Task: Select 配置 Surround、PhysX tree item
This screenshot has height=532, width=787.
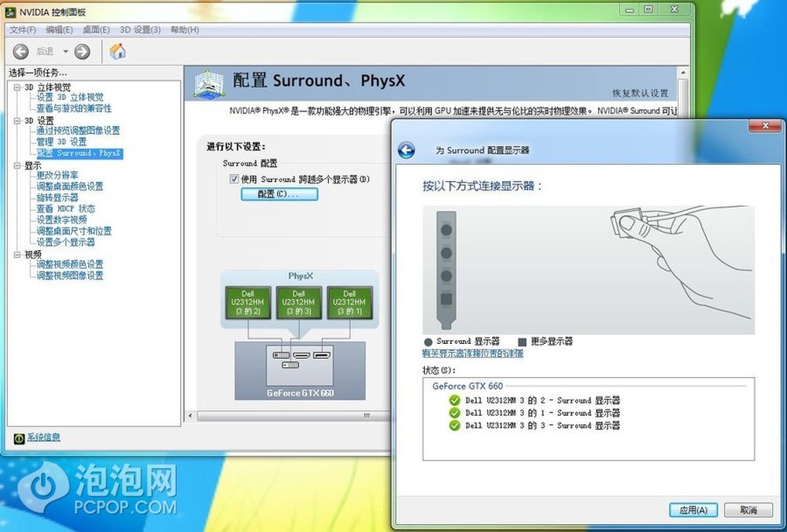Action: coord(79,153)
